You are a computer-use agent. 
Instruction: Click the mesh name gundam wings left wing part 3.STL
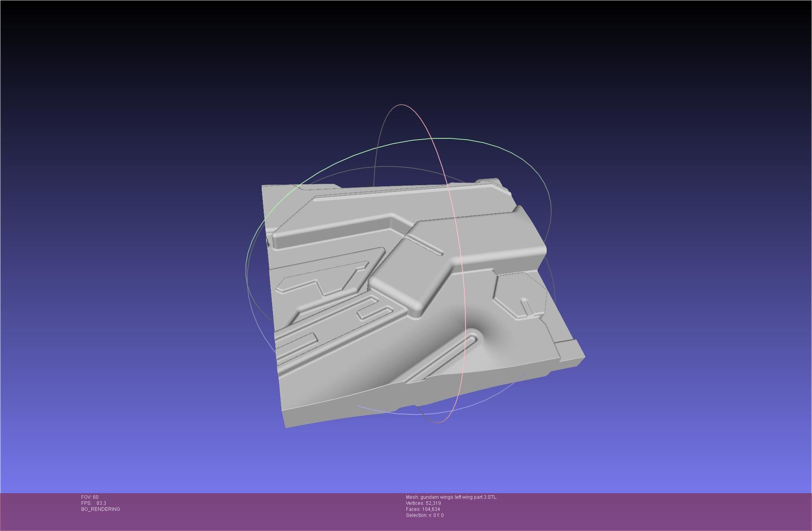click(458, 497)
